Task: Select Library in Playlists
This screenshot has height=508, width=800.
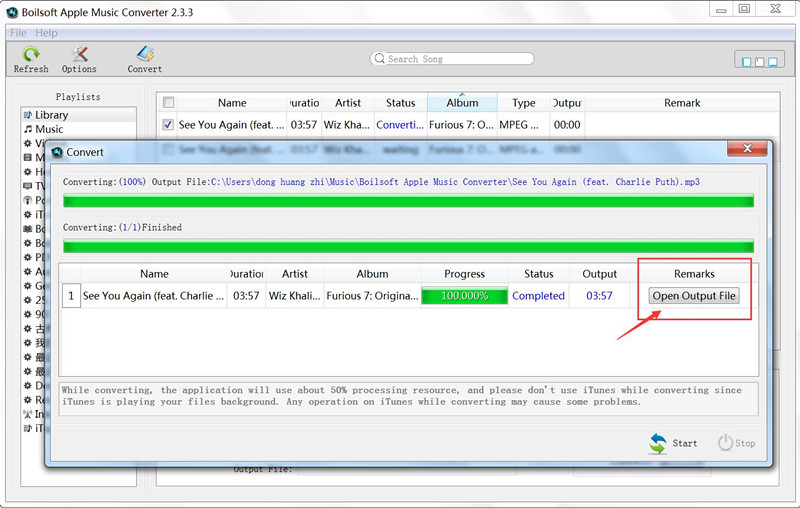Action: tap(79, 115)
